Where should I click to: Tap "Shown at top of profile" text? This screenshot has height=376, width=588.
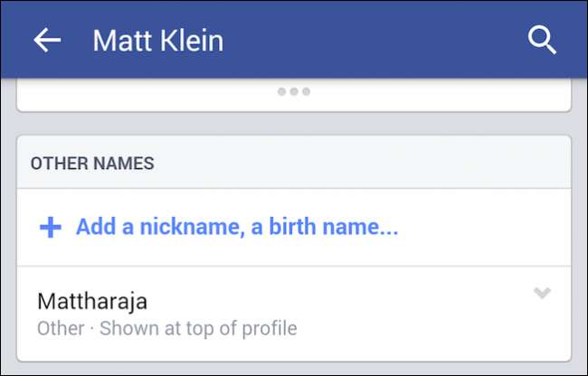coord(198,327)
